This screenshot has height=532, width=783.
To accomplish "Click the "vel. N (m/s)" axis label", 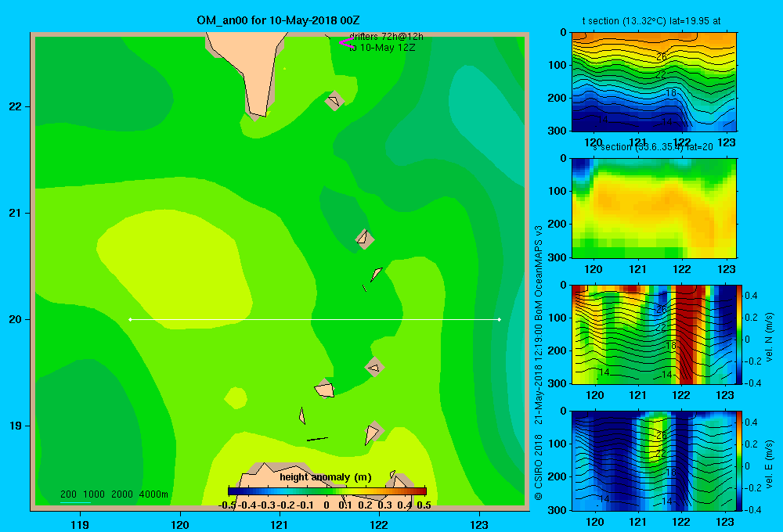I will pos(769,337).
